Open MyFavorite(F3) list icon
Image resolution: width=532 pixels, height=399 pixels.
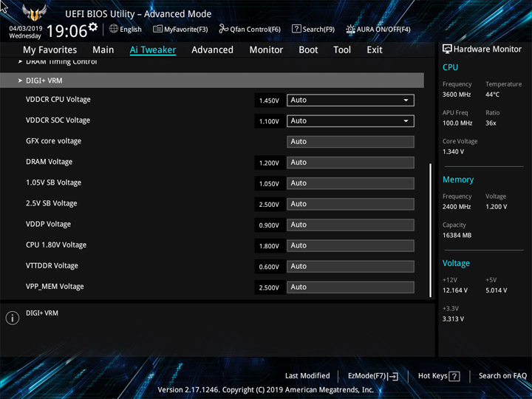click(x=157, y=29)
